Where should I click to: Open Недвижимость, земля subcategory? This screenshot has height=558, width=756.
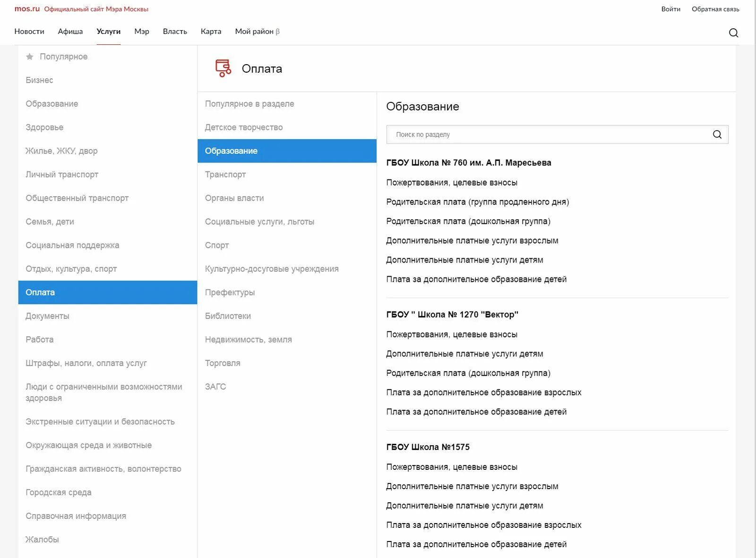pyautogui.click(x=287, y=340)
